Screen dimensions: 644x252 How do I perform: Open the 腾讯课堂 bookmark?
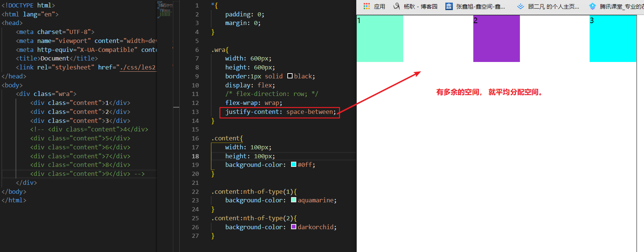tap(616, 6)
